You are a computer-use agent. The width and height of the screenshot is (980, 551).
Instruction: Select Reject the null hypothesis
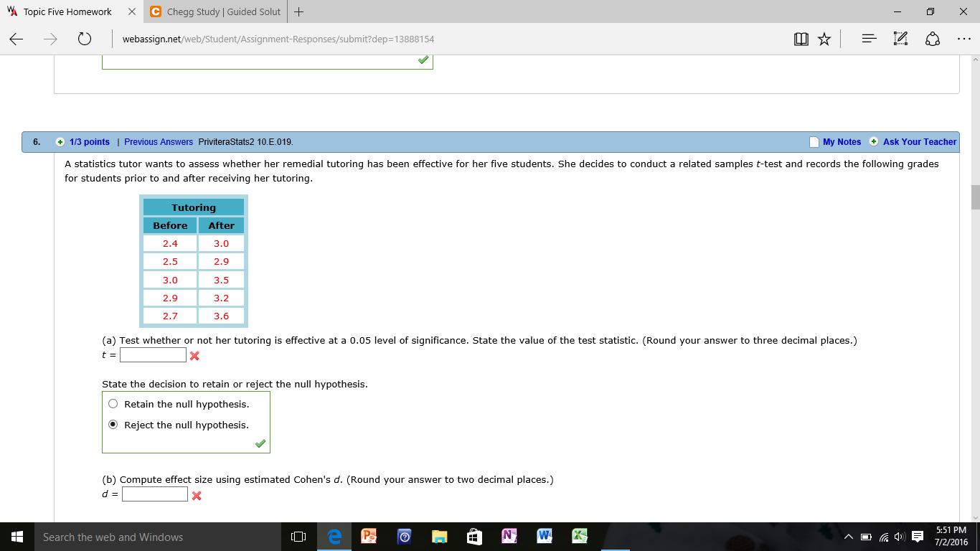coord(113,424)
